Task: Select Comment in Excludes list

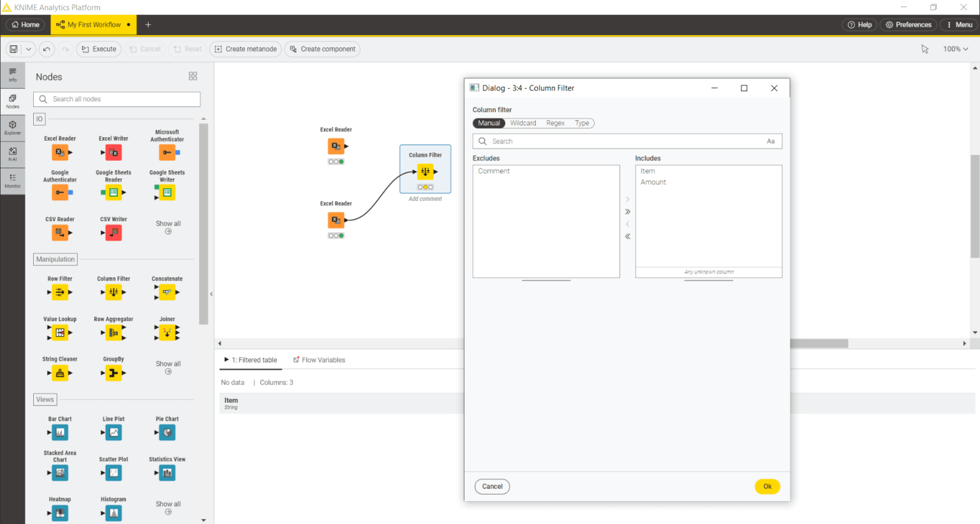Action: point(546,171)
